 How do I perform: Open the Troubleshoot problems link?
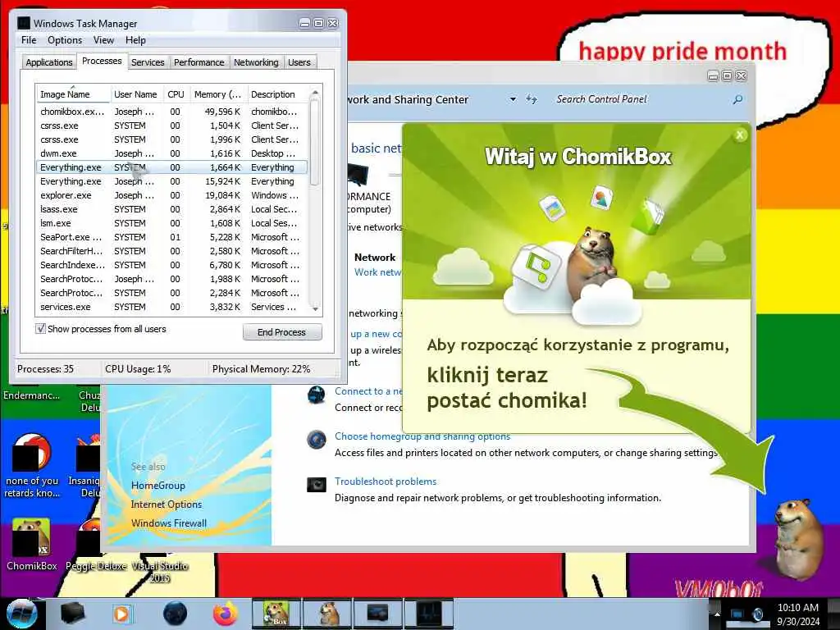pyautogui.click(x=386, y=481)
